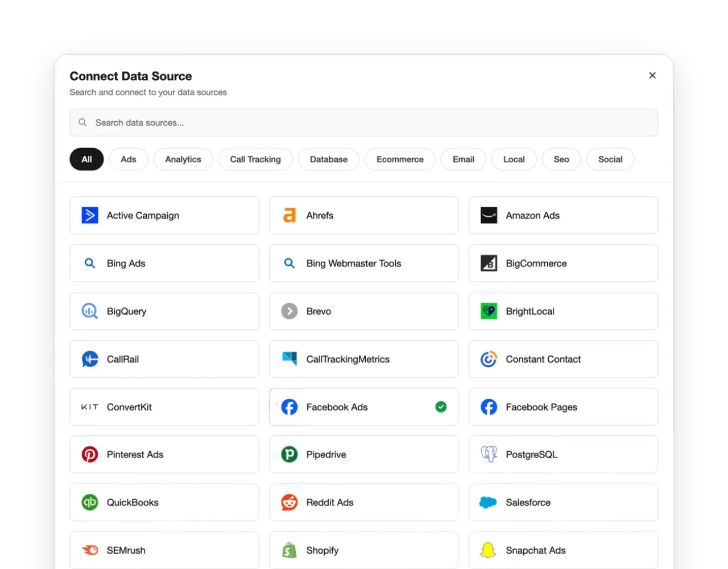Click the Ahrefs orange logo icon

(289, 215)
